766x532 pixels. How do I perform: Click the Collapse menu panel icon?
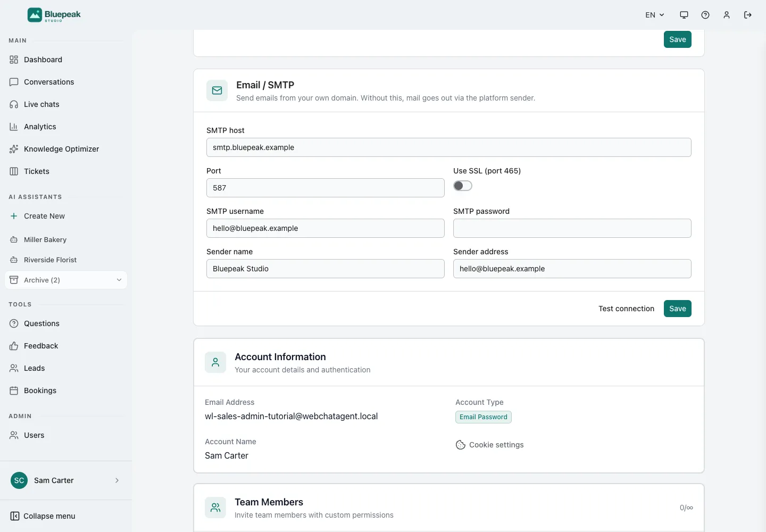coord(15,516)
